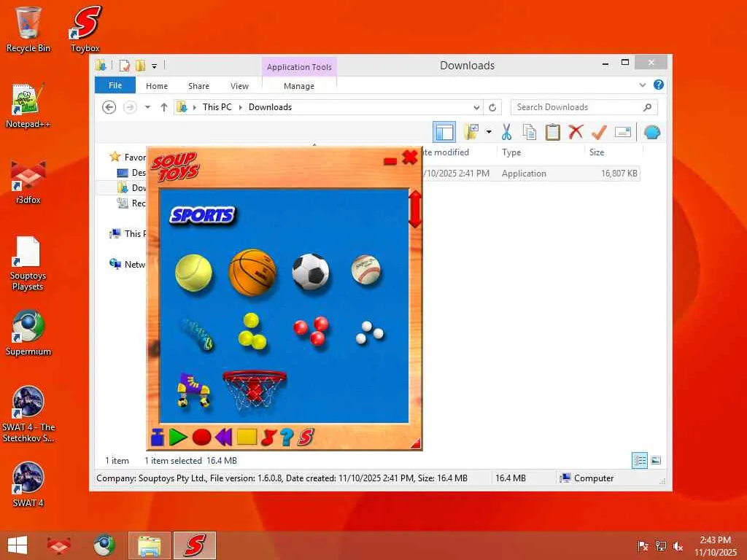The image size is (747, 560).
Task: Open the dropdown beside folder options icon
Action: 489,132
